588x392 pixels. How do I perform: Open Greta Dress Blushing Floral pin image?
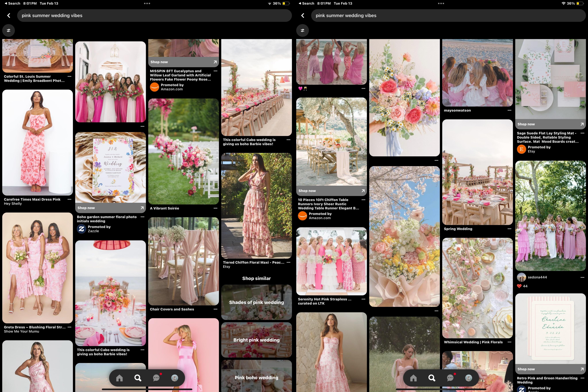click(x=37, y=268)
